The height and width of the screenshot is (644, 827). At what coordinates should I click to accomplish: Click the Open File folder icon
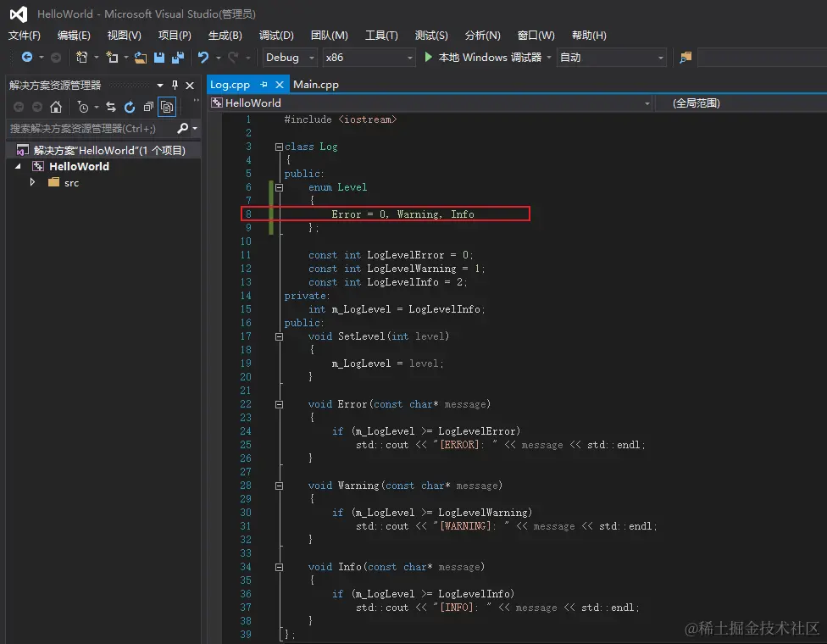[141, 58]
